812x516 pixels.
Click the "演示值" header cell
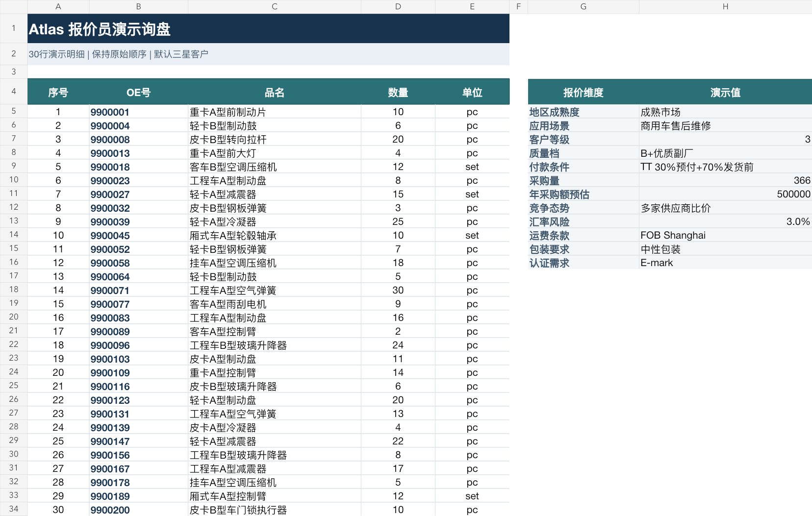tap(726, 92)
